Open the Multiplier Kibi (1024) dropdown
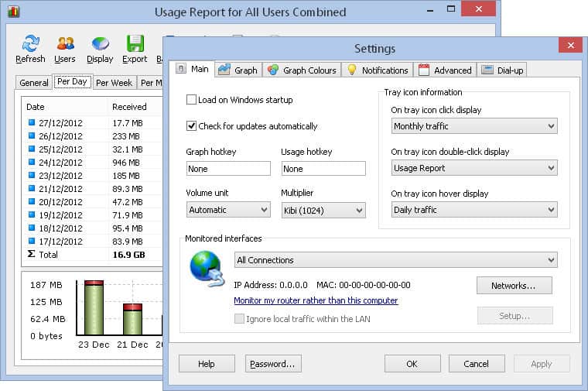 tap(323, 210)
